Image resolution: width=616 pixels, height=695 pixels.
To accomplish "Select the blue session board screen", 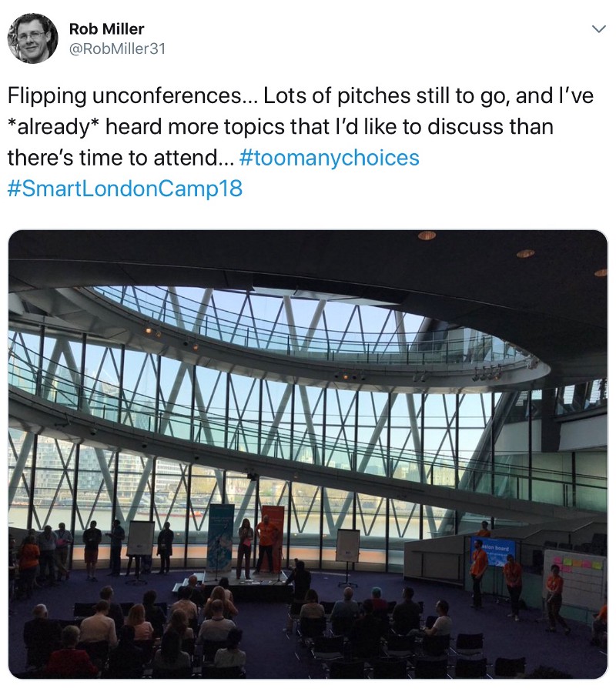I will [494, 550].
